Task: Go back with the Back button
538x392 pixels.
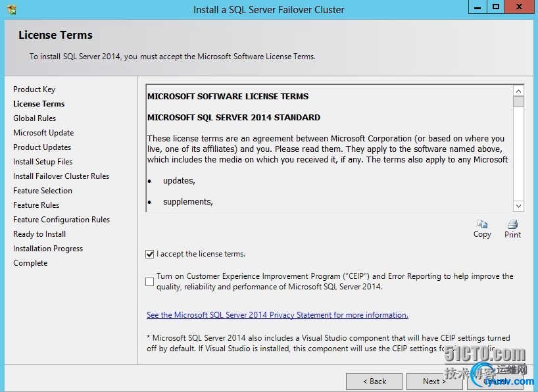Action: coord(374,381)
